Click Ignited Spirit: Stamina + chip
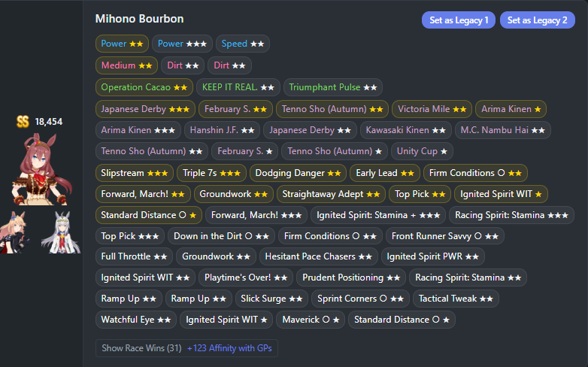This screenshot has width=588, height=367. click(x=378, y=214)
